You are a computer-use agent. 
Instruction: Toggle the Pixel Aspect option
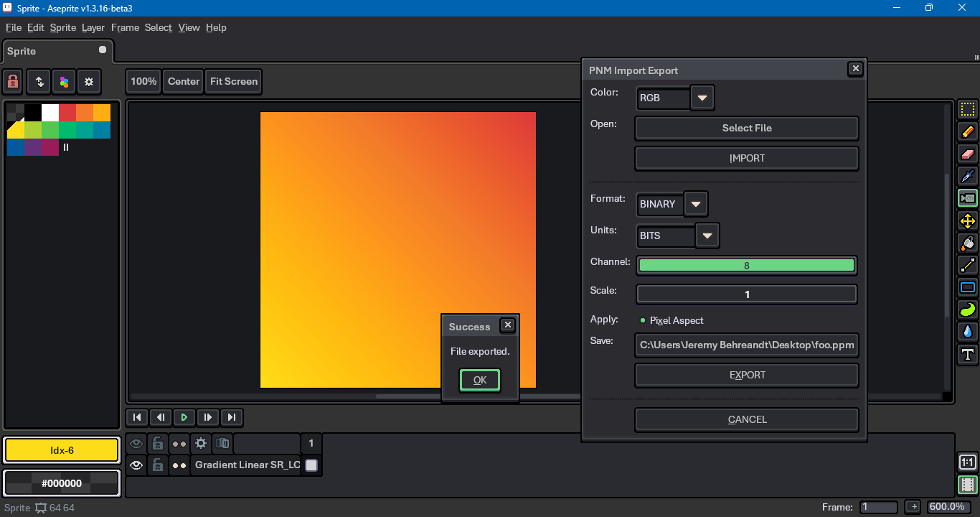(642, 320)
